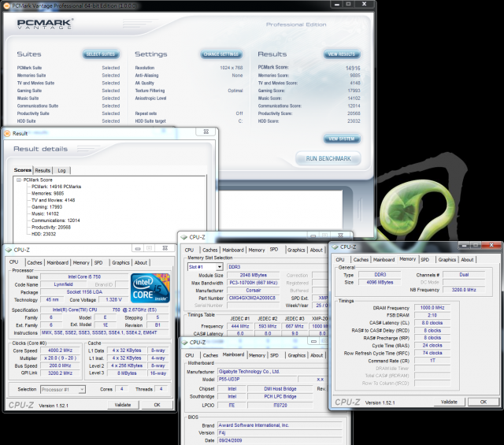Open About tab in the CPU-Z processor window
Screen dimensions: 504x445
click(x=141, y=263)
